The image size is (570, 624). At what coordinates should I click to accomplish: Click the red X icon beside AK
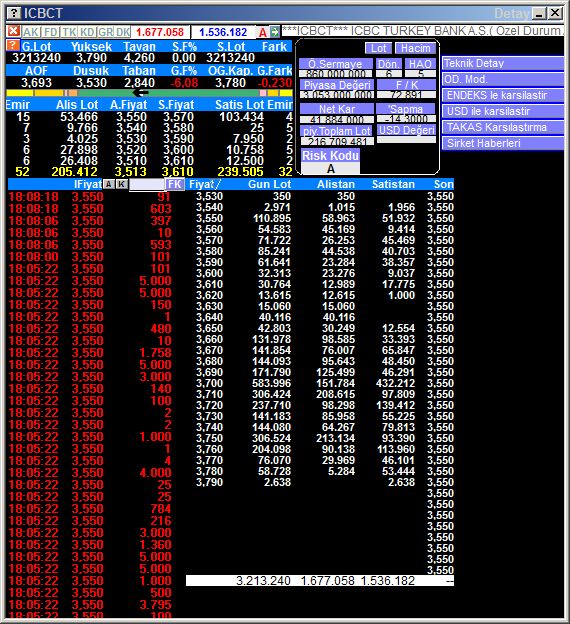(x=14, y=31)
